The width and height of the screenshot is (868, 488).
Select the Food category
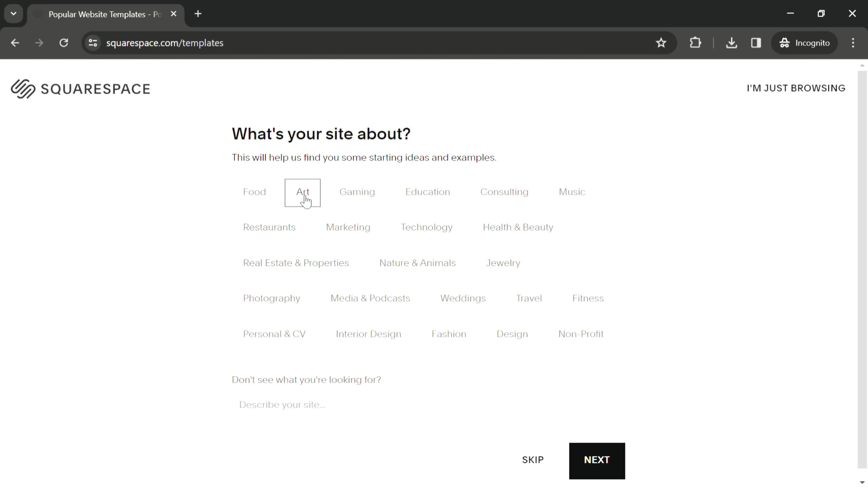click(254, 192)
